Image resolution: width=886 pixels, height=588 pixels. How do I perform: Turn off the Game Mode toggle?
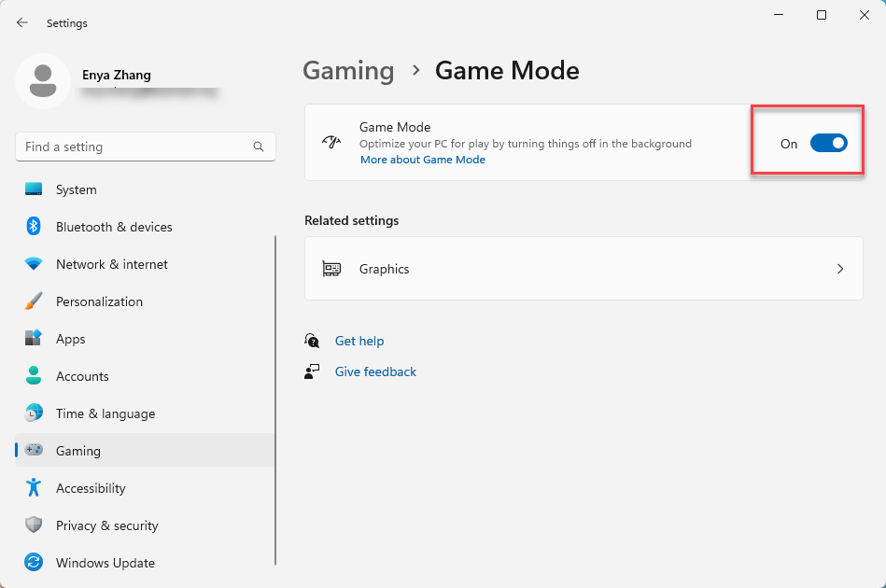828,143
